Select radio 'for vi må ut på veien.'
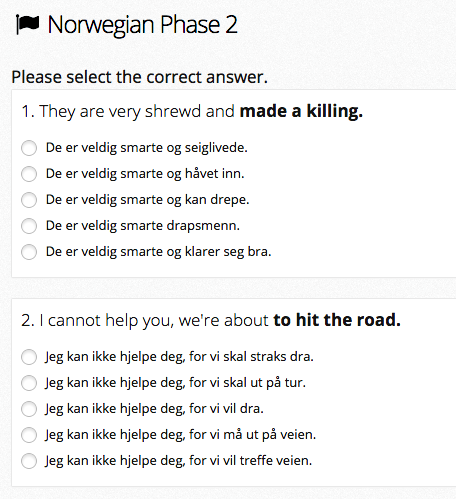The height and width of the screenshot is (499, 456). [x=29, y=435]
